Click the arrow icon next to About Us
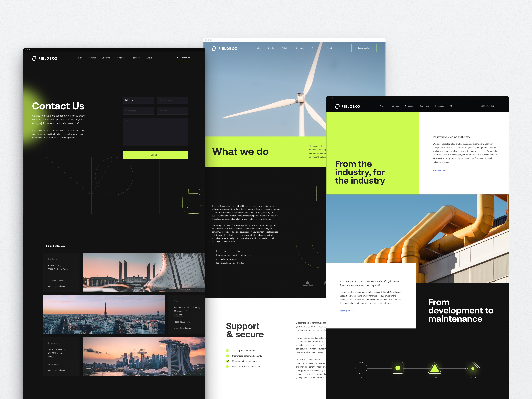The image size is (532, 399). [444, 171]
